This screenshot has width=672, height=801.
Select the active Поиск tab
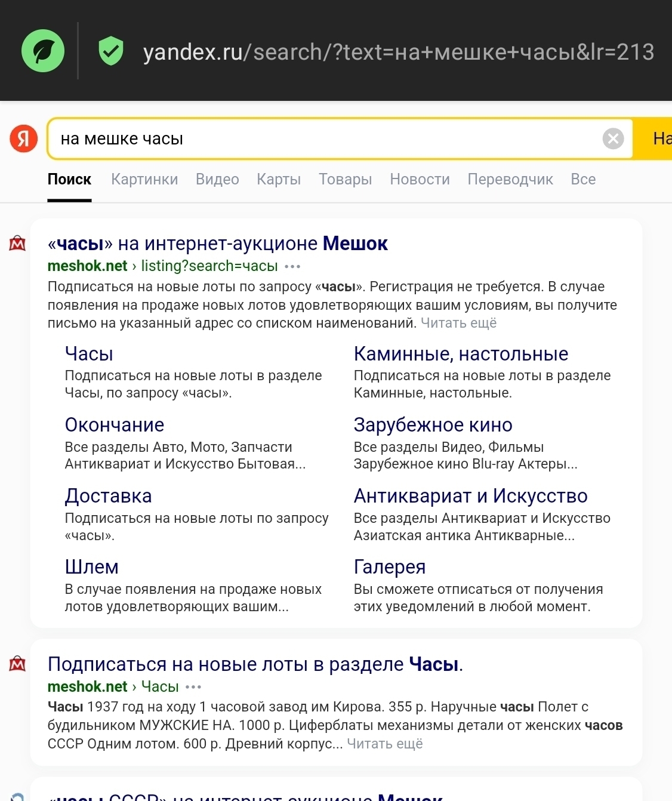tap(69, 179)
